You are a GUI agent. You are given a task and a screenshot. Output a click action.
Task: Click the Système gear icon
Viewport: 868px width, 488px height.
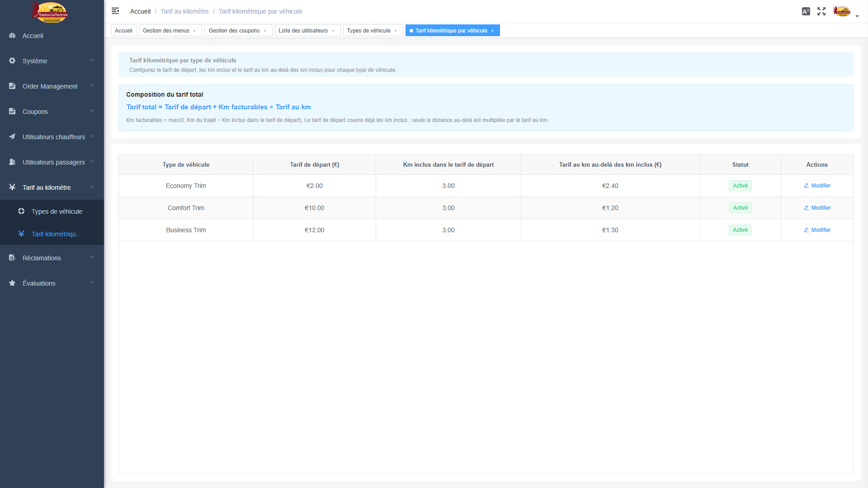[x=12, y=61]
